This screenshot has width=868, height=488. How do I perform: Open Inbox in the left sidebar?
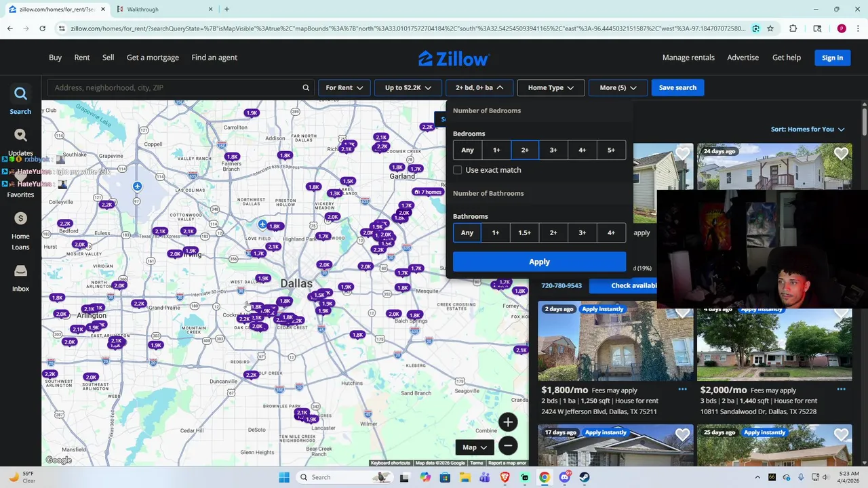(x=20, y=278)
